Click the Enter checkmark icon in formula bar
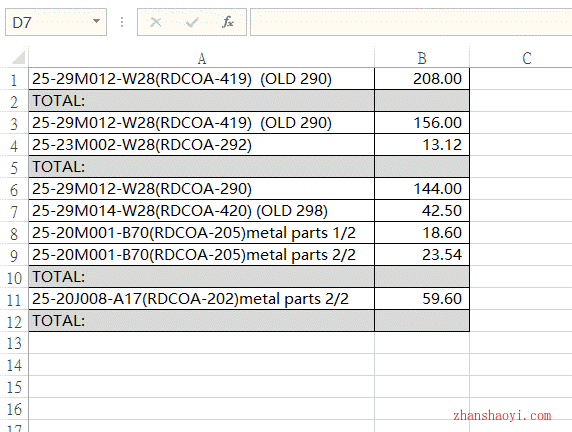The height and width of the screenshot is (432, 572). coord(192,23)
